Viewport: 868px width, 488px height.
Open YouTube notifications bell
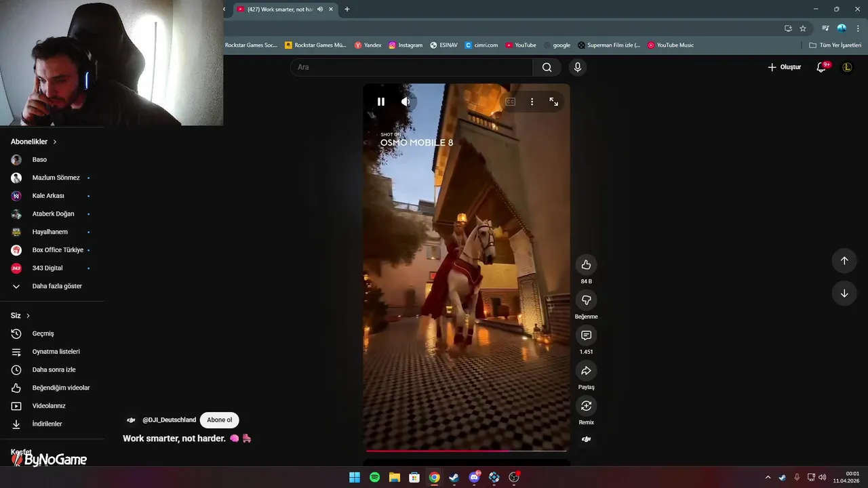click(x=821, y=67)
